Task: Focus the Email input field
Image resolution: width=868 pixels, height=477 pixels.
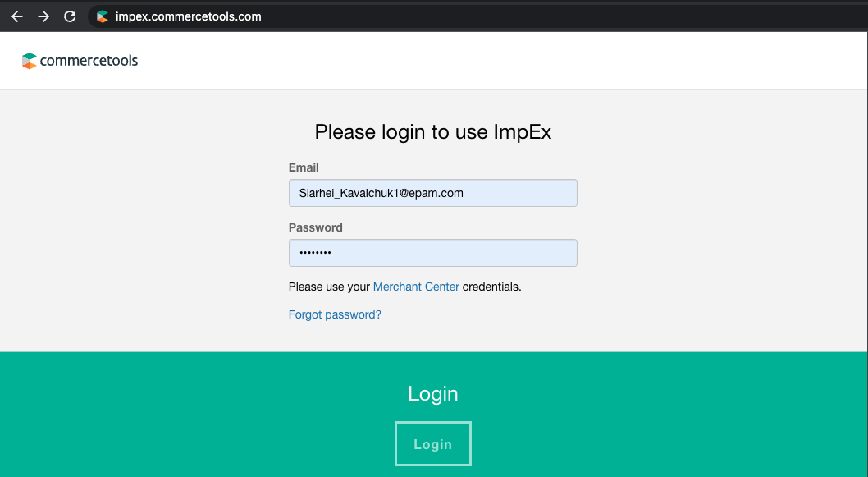Action: coord(432,193)
